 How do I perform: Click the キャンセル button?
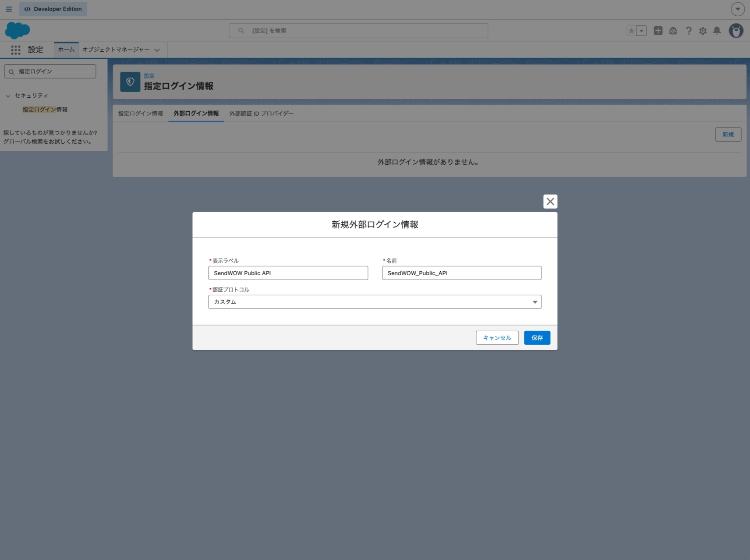497,338
